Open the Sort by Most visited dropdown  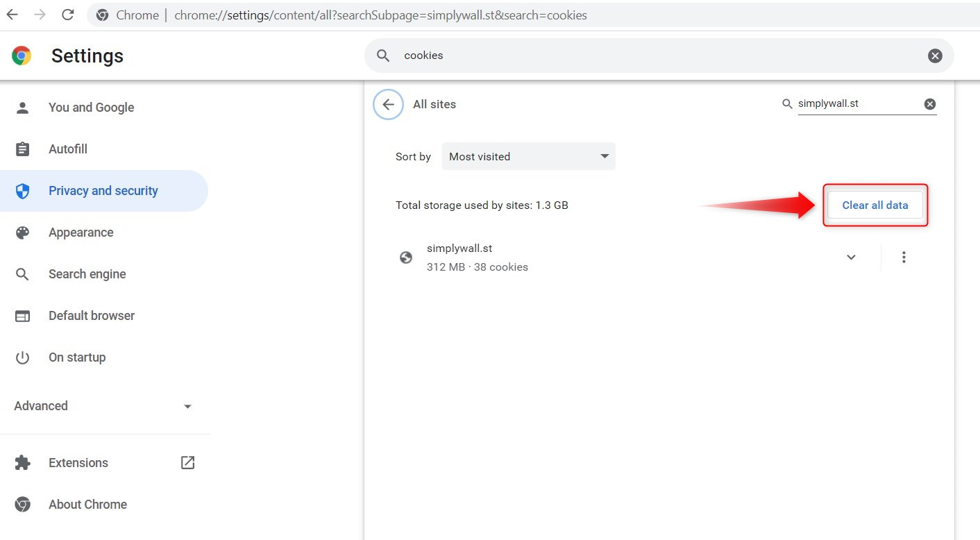click(x=529, y=156)
